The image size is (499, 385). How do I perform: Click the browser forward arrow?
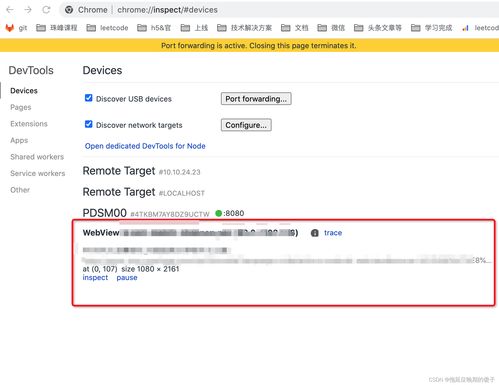coord(28,10)
